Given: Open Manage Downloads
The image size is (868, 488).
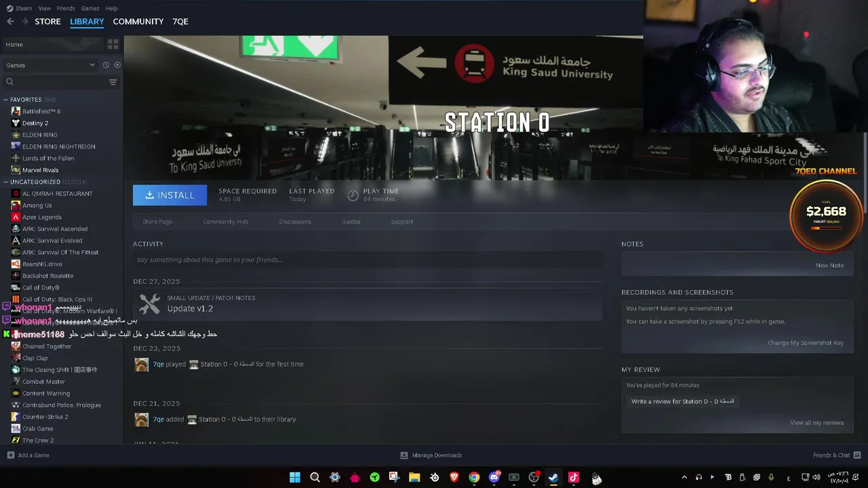Looking at the screenshot, I should pyautogui.click(x=431, y=455).
